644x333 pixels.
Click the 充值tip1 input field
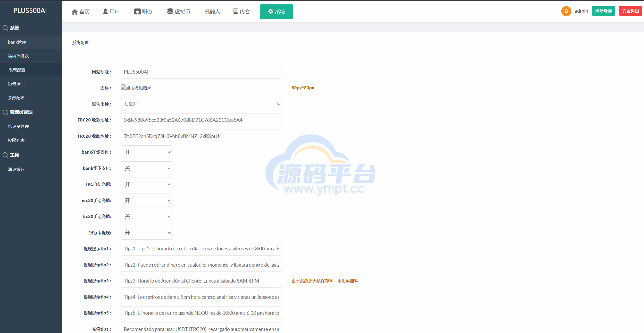[201, 328]
